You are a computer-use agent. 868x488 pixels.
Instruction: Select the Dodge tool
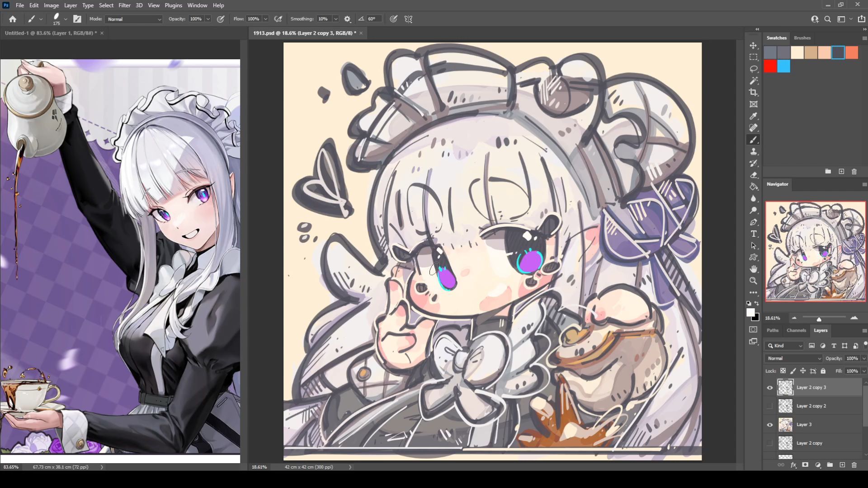pyautogui.click(x=753, y=211)
